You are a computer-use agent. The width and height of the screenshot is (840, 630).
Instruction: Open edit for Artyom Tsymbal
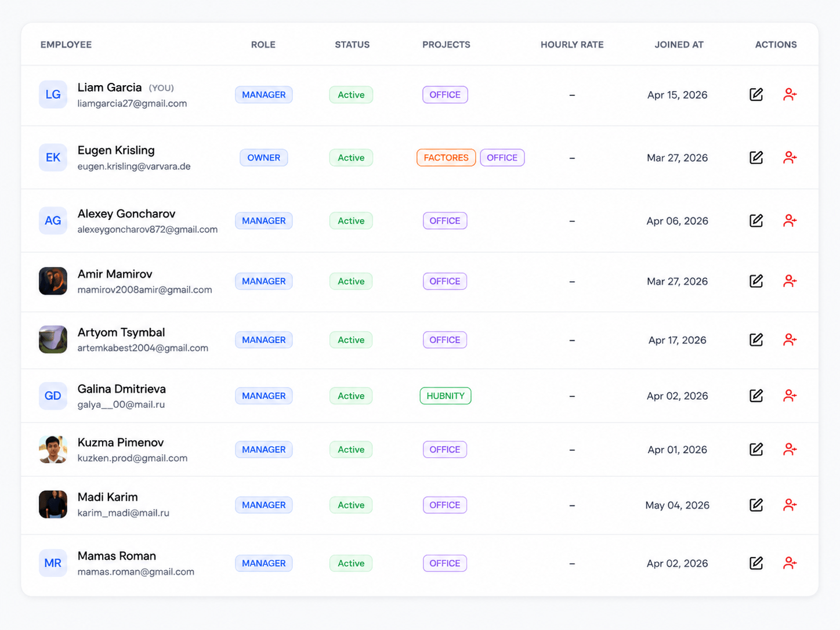[756, 339]
